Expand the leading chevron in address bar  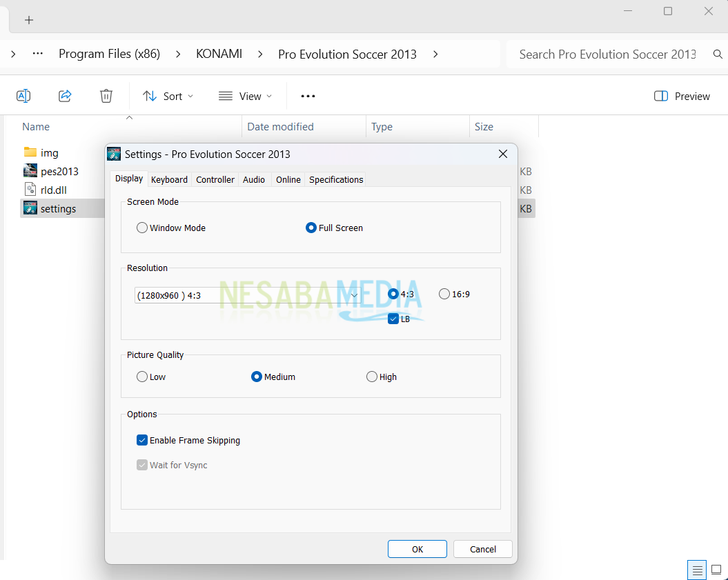coord(13,54)
